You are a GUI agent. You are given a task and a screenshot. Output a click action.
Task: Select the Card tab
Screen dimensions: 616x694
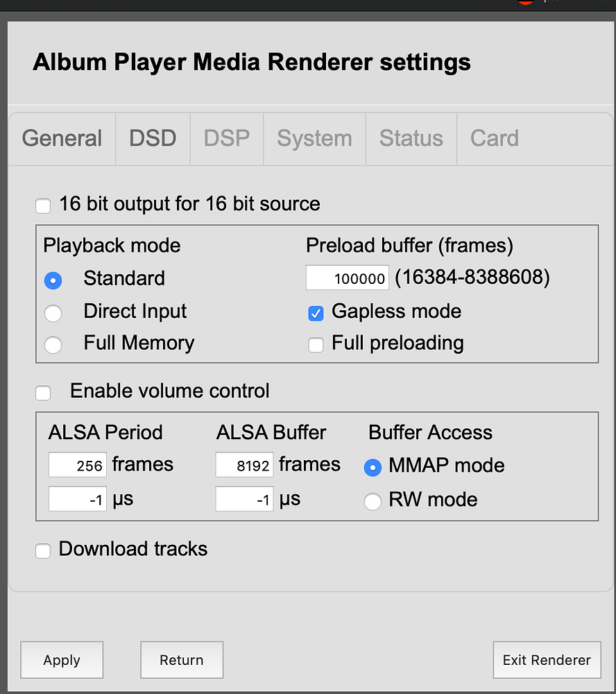pos(494,138)
